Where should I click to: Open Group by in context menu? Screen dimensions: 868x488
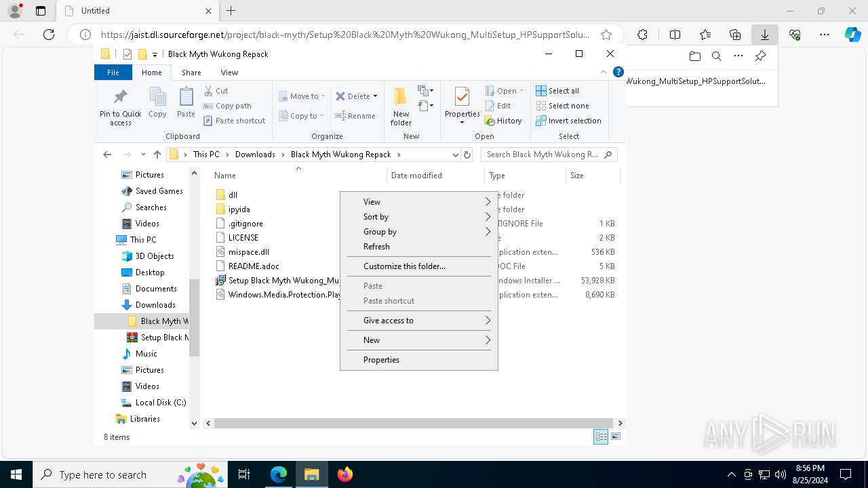click(x=418, y=232)
